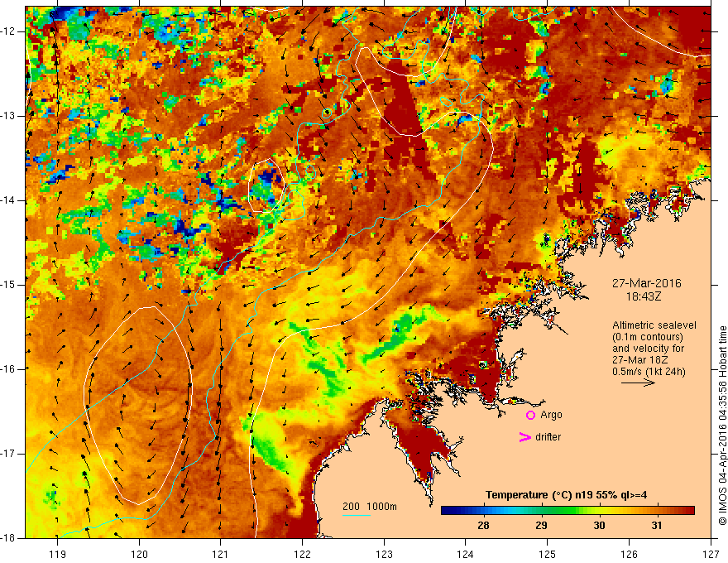Click longitude axis label 127
Viewport: 728px width, 563px height.
coord(711,554)
